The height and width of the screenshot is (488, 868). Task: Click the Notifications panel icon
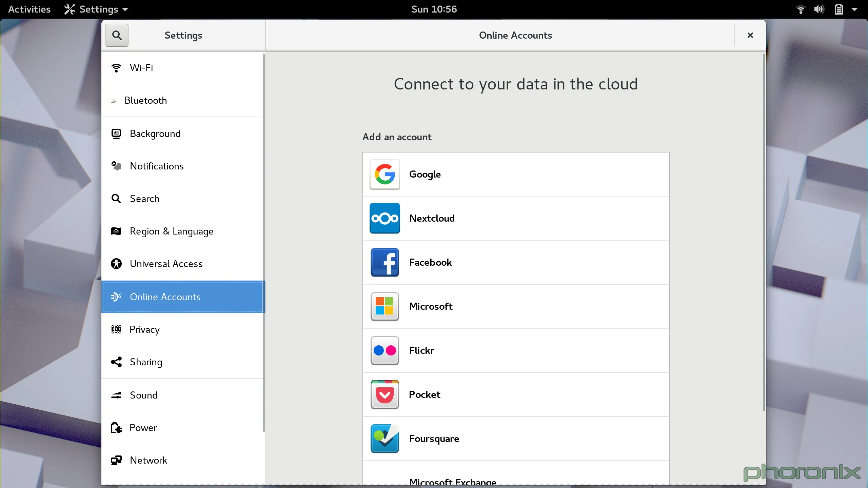pyautogui.click(x=116, y=166)
